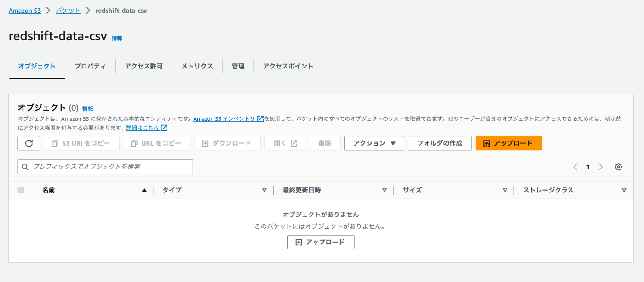Open the Amazon S3 インベントリ link
This screenshot has height=282, width=644.
coord(224,118)
